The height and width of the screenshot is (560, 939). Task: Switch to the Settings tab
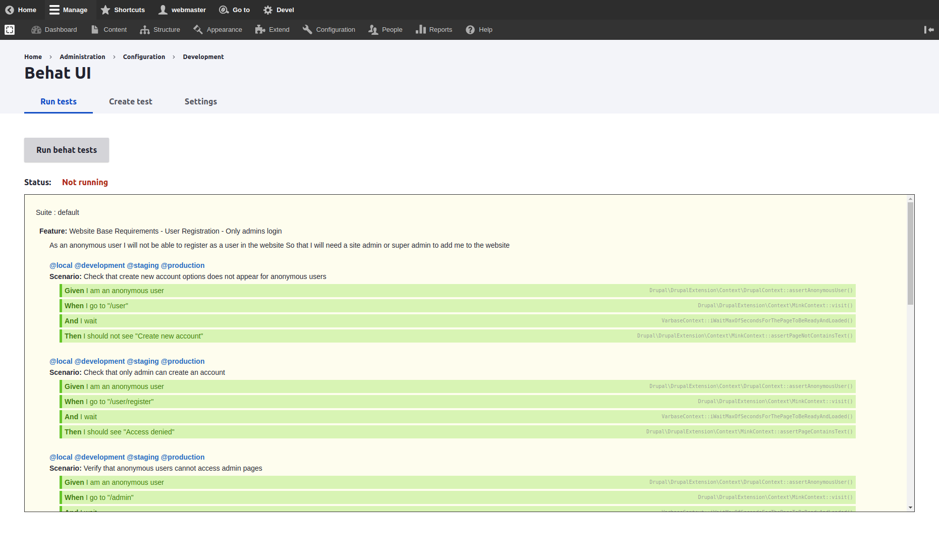coord(201,101)
